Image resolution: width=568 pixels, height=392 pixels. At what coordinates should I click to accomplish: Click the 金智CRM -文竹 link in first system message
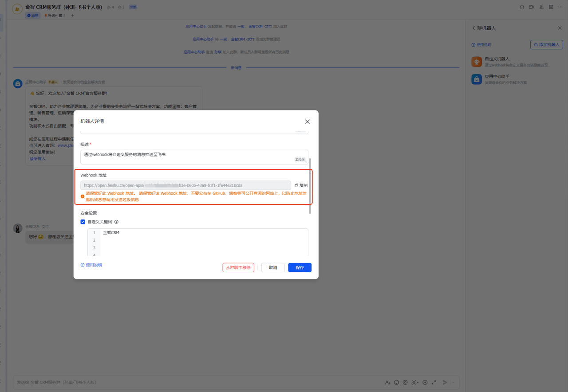tap(260, 27)
